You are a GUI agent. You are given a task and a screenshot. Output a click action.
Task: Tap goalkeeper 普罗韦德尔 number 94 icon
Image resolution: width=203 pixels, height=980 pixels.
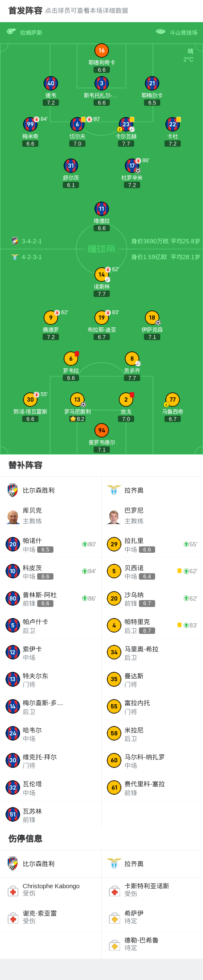[x=101, y=430]
